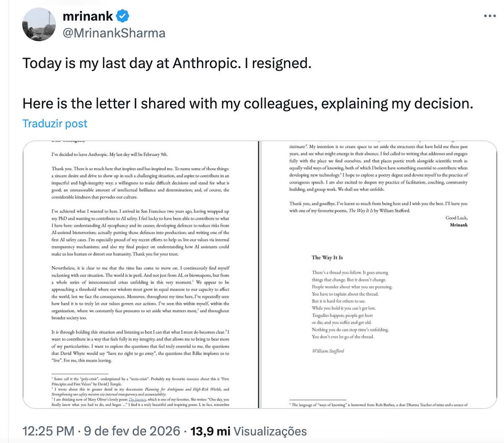Click the "I've decided to leave Anthropic" line

[110, 154]
